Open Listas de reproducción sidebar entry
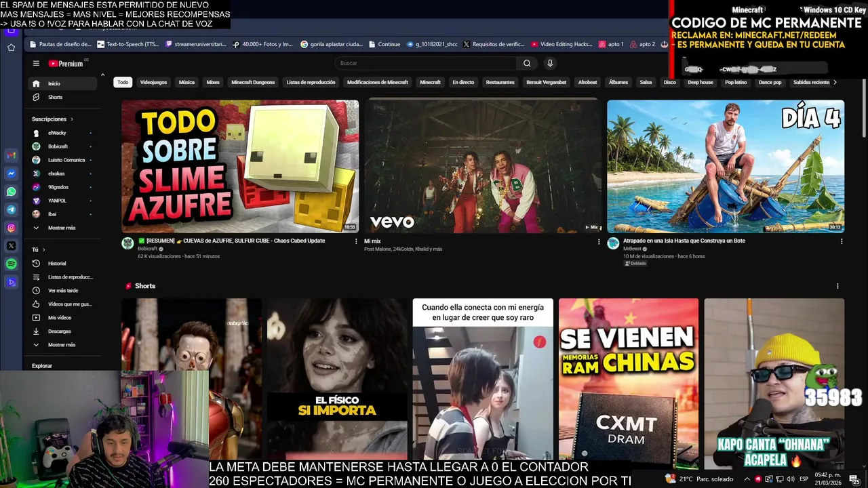Viewport: 868px width, 488px height. pyautogui.click(x=62, y=277)
